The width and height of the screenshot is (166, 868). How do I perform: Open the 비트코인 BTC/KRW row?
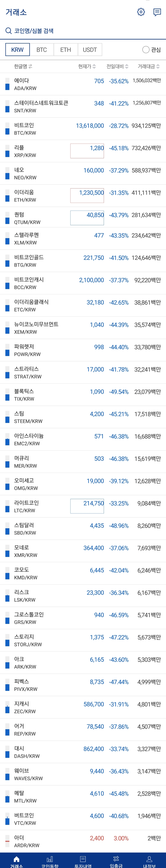[83, 129]
